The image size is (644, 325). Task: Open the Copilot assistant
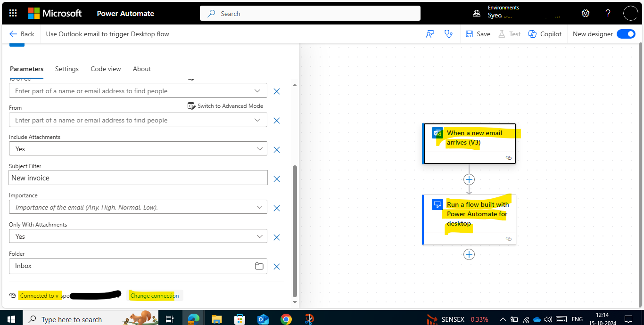(x=545, y=33)
